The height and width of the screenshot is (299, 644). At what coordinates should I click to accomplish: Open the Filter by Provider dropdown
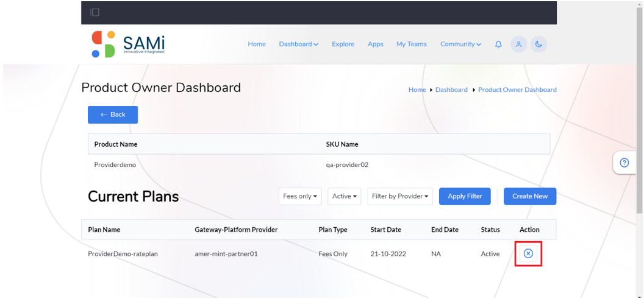pos(401,197)
